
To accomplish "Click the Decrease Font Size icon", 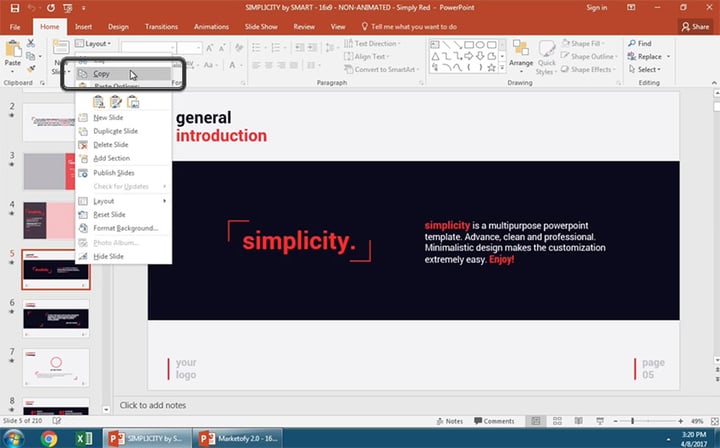I will pos(222,48).
